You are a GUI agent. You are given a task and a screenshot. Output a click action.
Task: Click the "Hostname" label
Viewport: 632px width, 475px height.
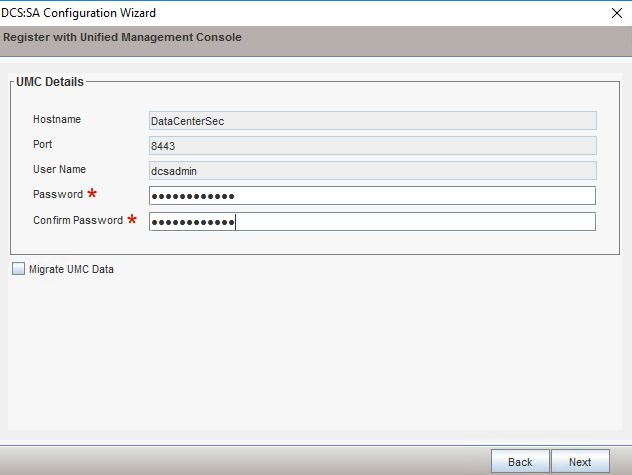(x=57, y=119)
